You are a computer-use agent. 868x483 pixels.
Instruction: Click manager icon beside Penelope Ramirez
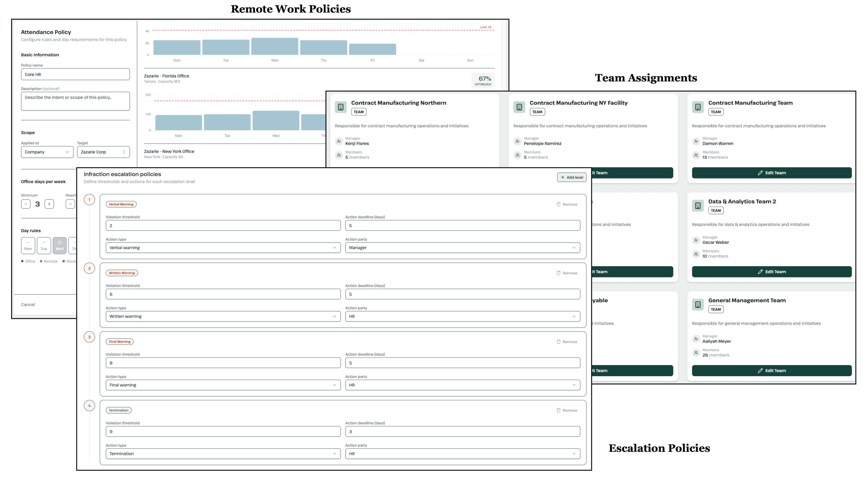518,141
